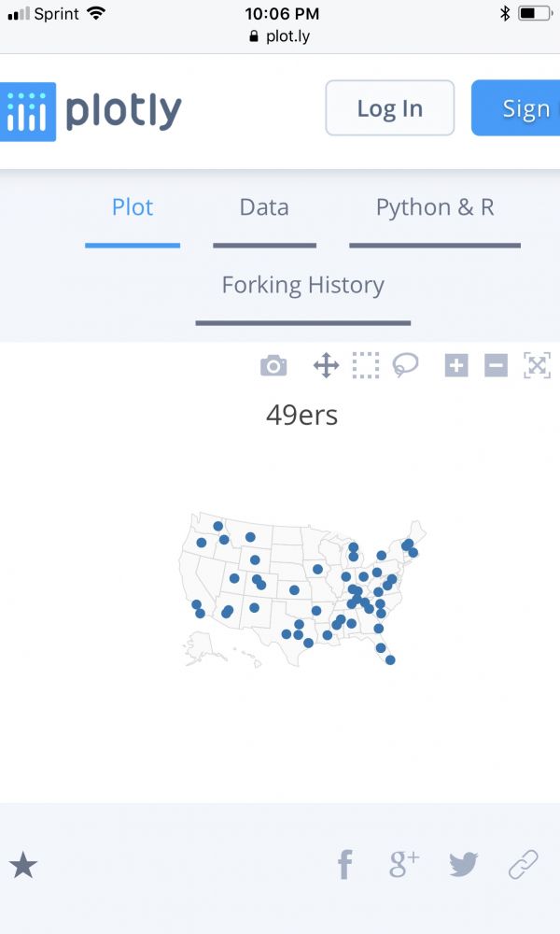Open the Data tab
Screen dimensions: 560x934
(x=264, y=207)
